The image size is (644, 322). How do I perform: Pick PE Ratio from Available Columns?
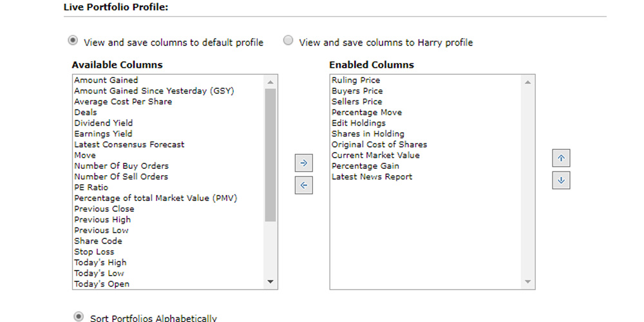pyautogui.click(x=91, y=187)
